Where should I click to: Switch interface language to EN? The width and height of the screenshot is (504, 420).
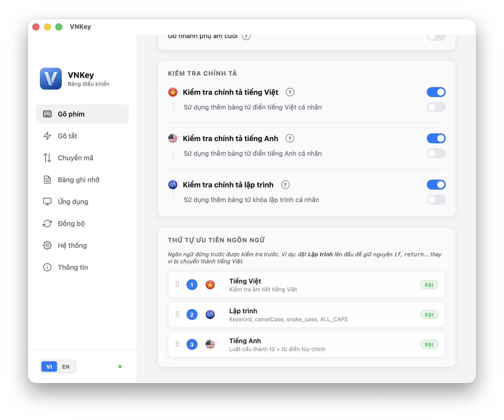66,367
